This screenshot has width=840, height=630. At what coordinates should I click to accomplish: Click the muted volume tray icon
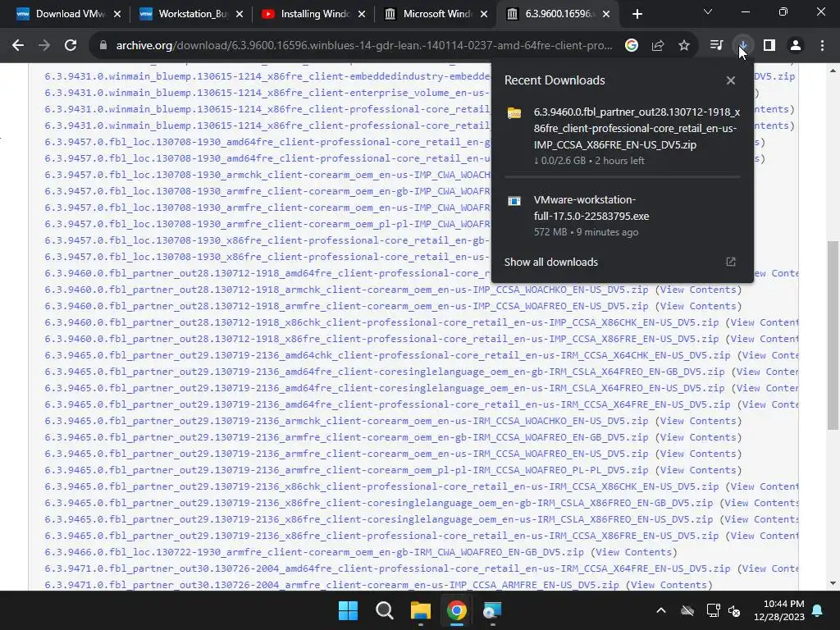(734, 610)
